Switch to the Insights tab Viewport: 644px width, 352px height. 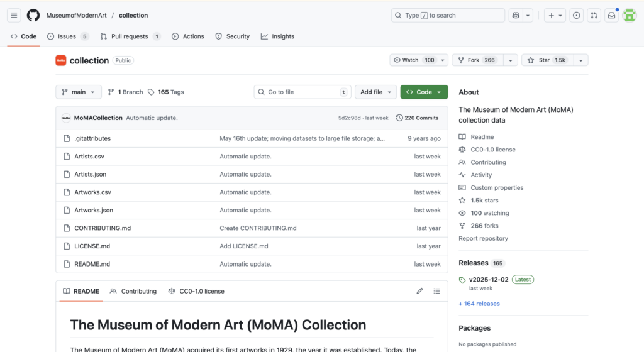click(277, 36)
